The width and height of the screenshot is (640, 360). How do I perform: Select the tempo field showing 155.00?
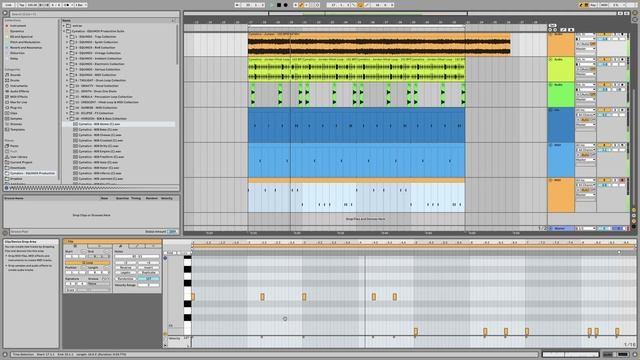[33, 5]
